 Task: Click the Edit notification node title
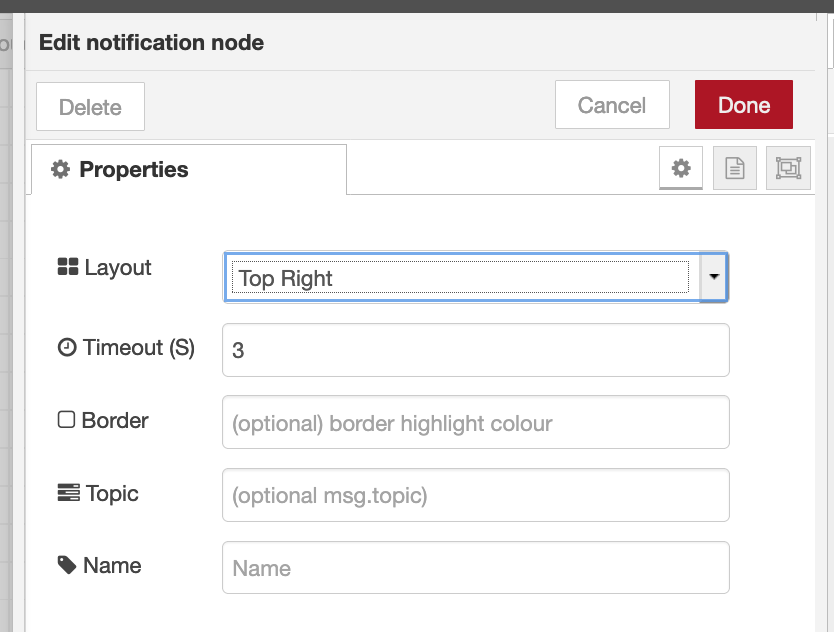click(151, 42)
